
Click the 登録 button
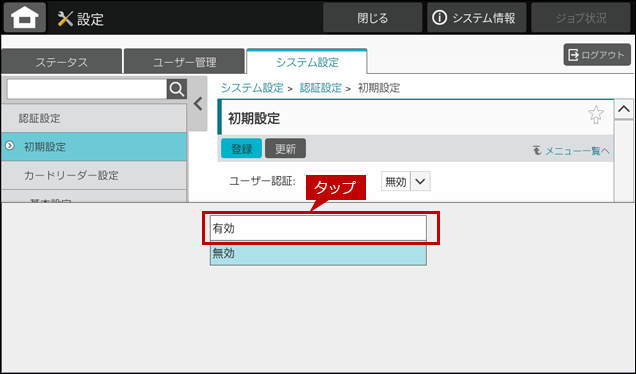pos(241,148)
